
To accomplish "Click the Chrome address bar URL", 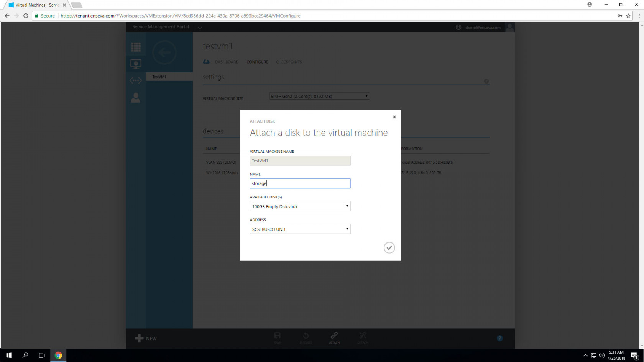I will [x=180, y=16].
